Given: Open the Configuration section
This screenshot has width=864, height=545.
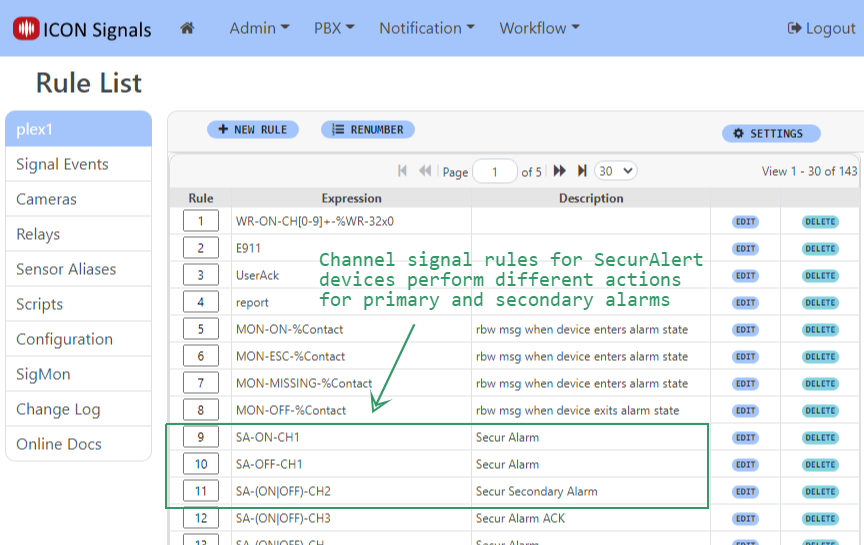Looking at the screenshot, I should [78, 339].
